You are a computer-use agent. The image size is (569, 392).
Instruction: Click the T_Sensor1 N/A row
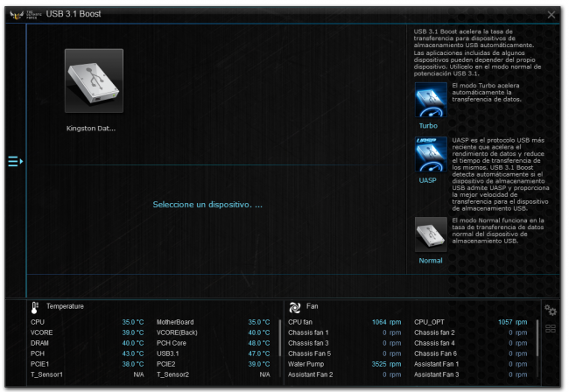pyautogui.click(x=87, y=374)
